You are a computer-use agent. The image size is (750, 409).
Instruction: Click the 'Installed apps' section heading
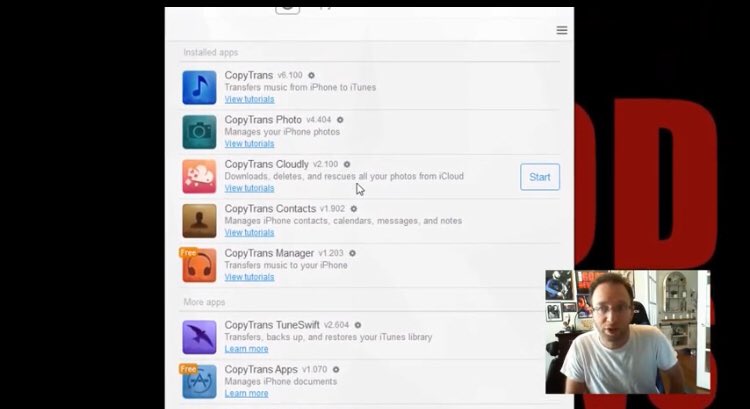click(x=210, y=53)
